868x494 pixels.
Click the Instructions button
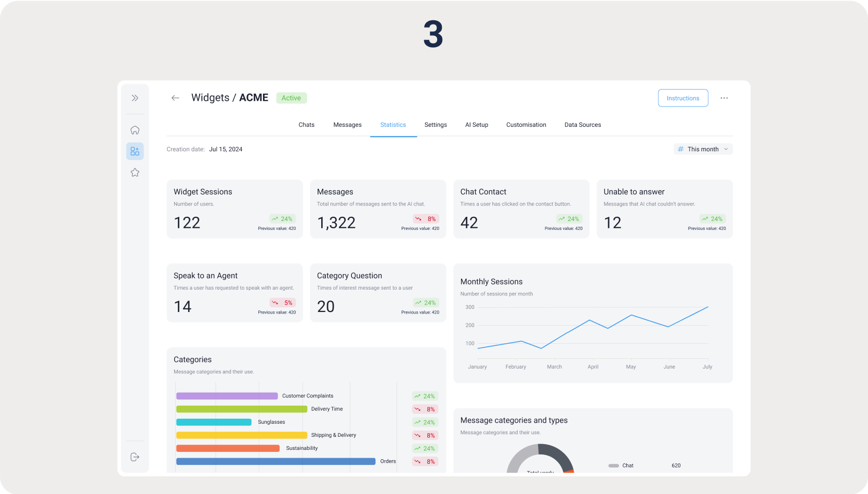coord(682,98)
